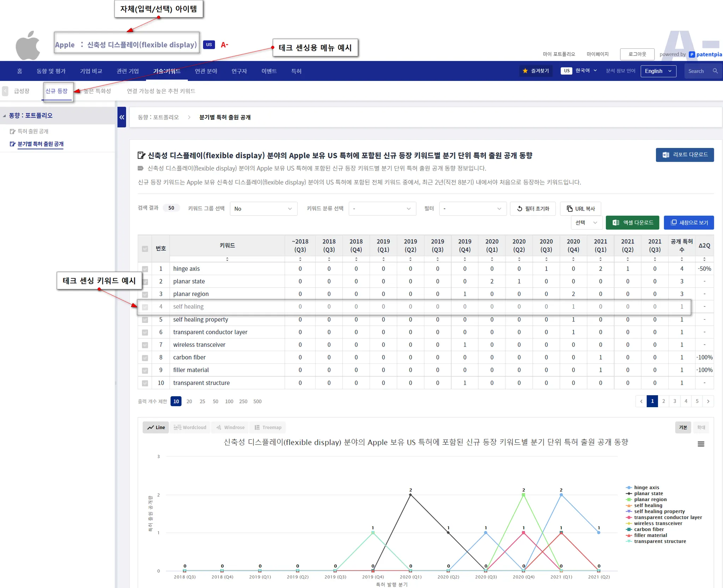Toggle checkbox for hinge axis row
The width and height of the screenshot is (723, 588).
pos(145,269)
